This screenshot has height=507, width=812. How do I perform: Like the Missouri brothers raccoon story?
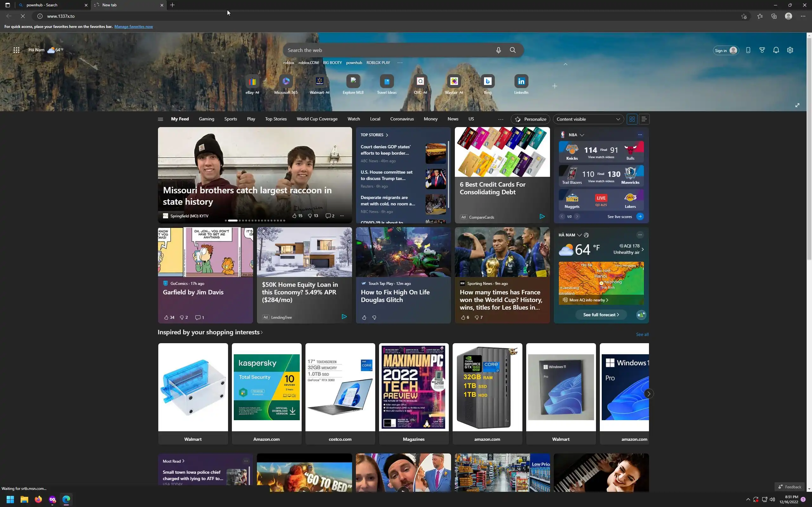(x=294, y=216)
